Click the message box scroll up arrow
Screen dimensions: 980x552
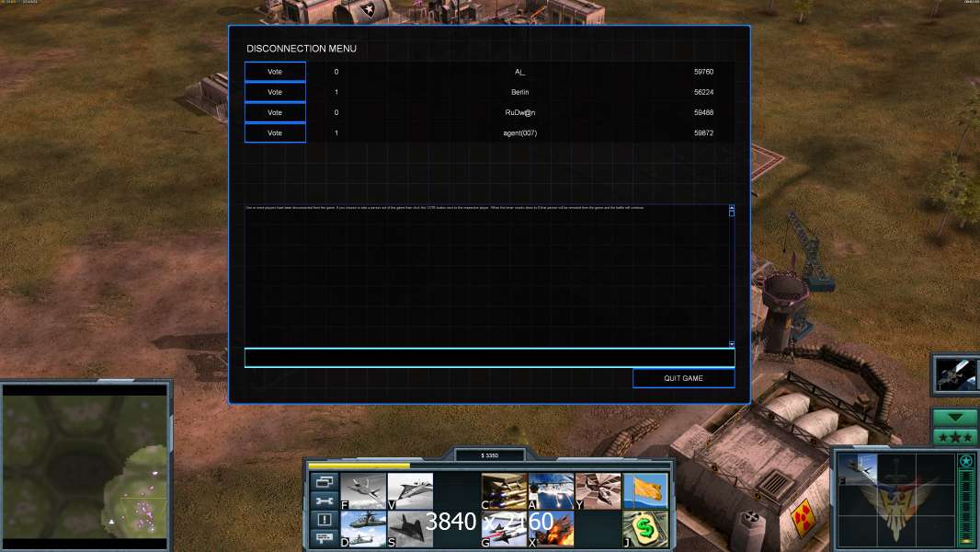click(731, 207)
